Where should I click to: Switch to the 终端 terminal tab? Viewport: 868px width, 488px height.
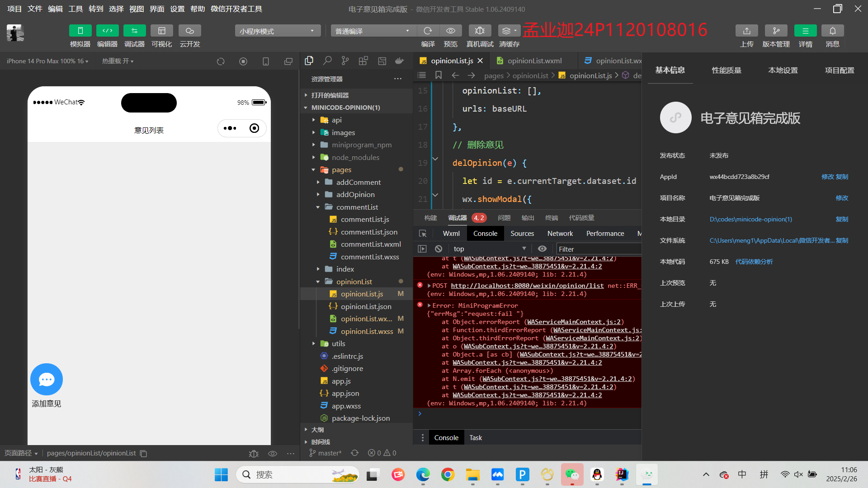pyautogui.click(x=552, y=218)
